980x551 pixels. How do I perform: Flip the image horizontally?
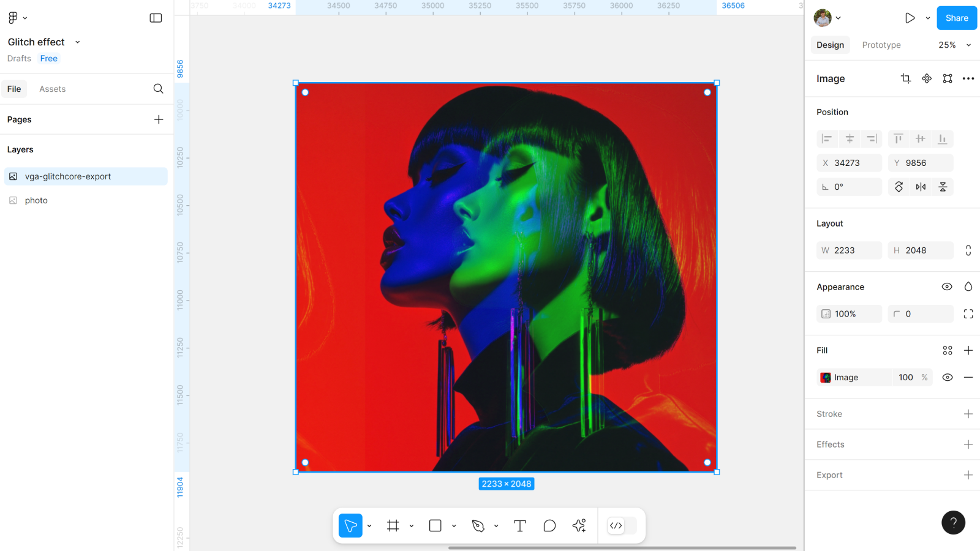(921, 187)
